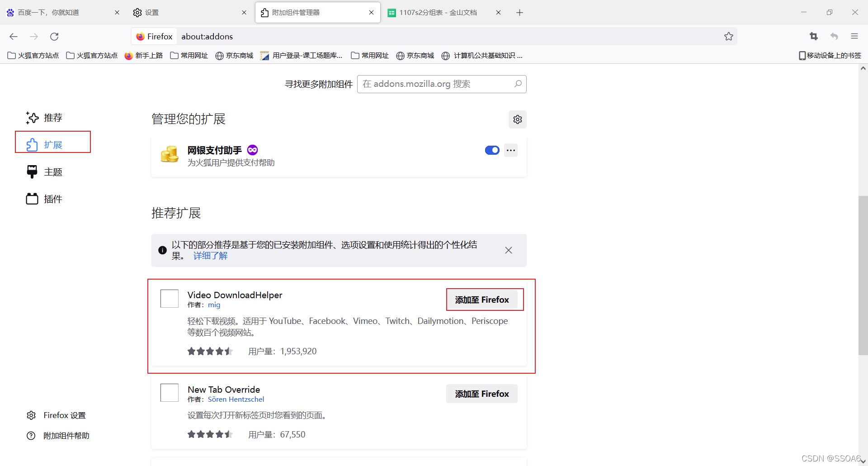Click the New Tab Override icon placeholder

click(x=170, y=393)
